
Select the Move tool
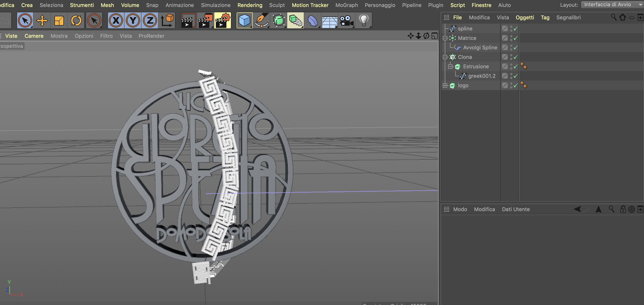point(42,21)
